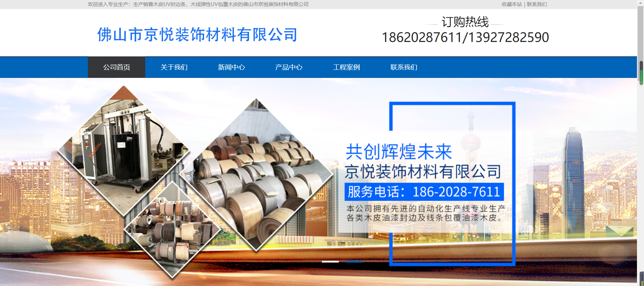
Task: Click the 收藏本站 link in top bar
Action: [512, 4]
